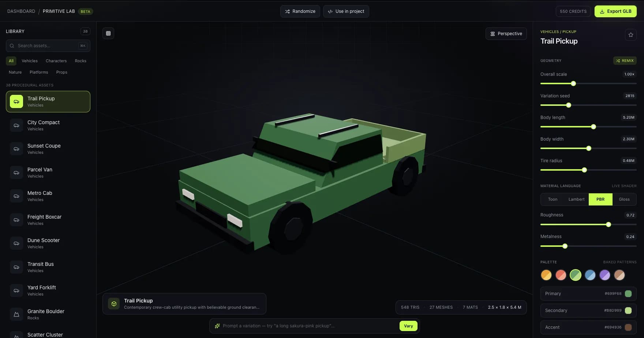This screenshot has height=338, width=644.
Task: Click the Tire radius slider handle
Action: click(x=584, y=170)
